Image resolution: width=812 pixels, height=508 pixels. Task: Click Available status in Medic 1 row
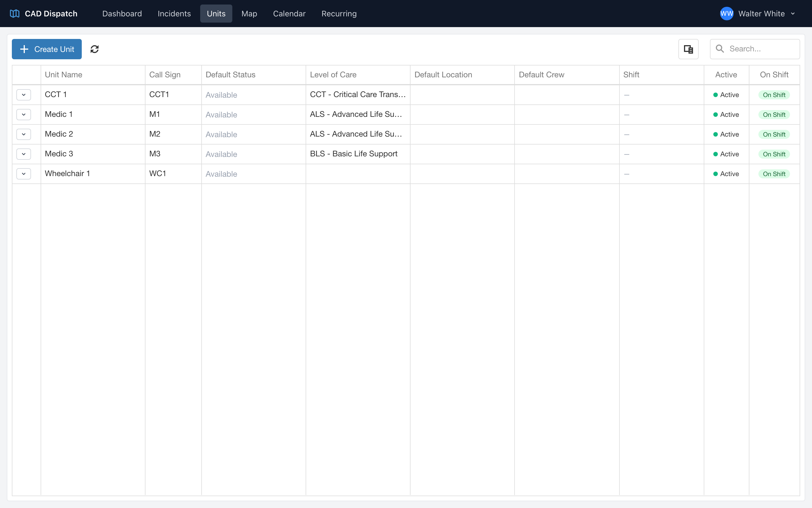(221, 115)
